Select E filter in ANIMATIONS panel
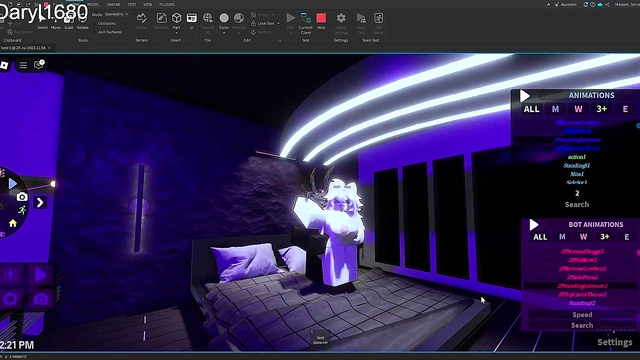 625,109
